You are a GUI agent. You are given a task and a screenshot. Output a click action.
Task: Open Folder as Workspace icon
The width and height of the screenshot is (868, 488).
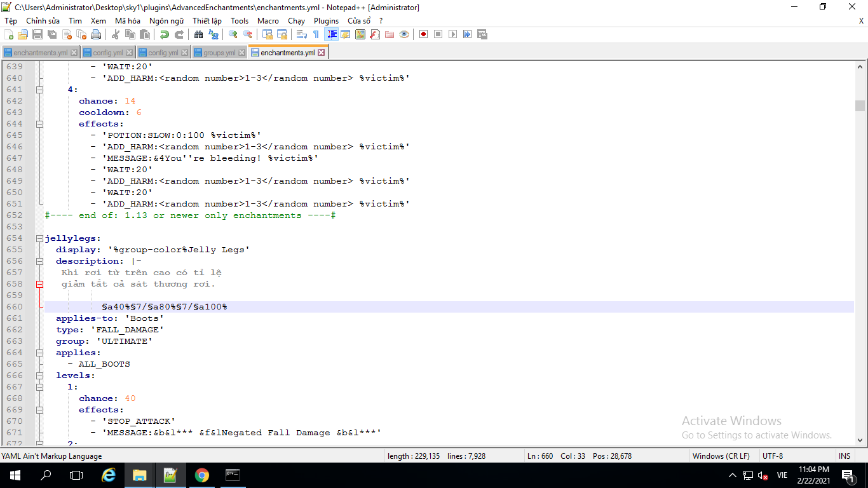point(390,34)
